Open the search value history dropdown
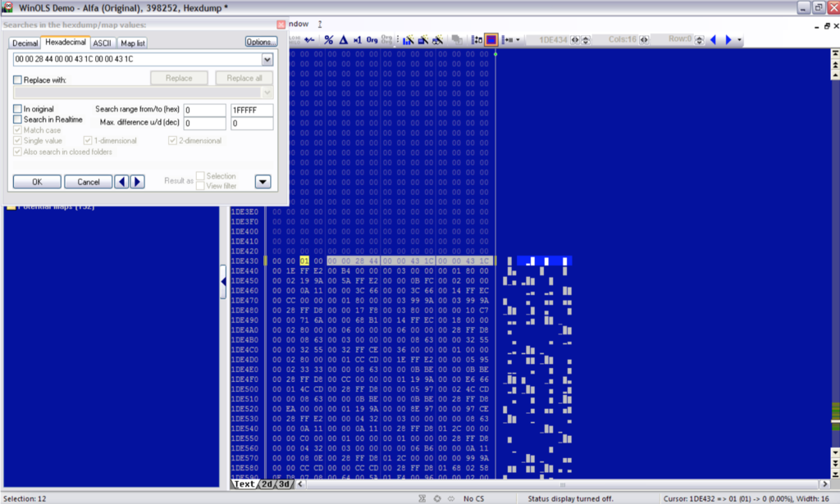The height and width of the screenshot is (504, 840). click(267, 60)
